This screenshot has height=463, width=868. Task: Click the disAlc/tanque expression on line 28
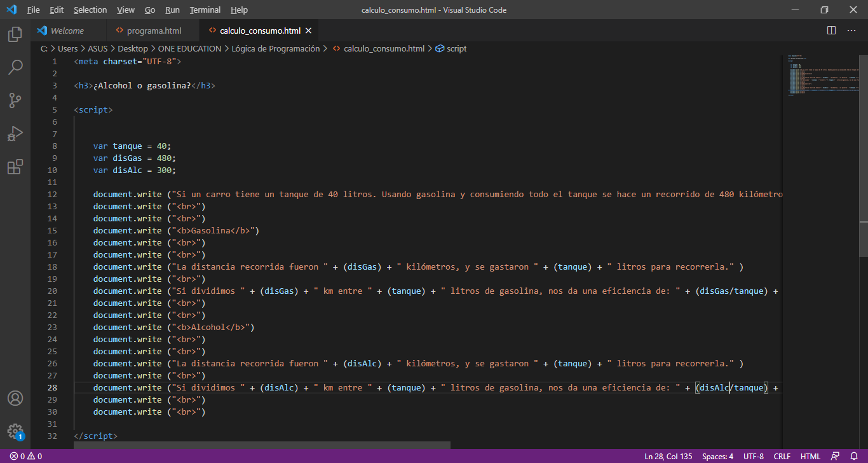click(731, 387)
